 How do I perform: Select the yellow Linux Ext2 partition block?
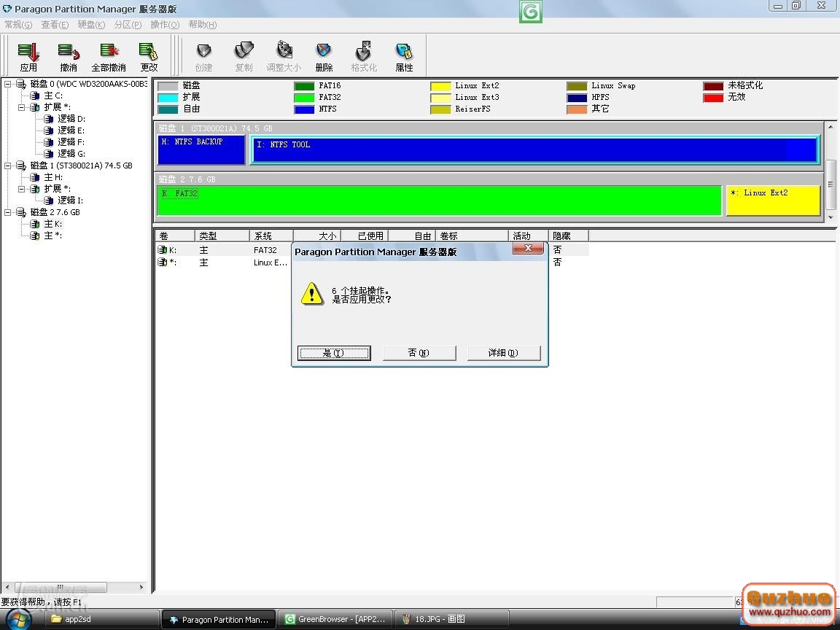773,201
